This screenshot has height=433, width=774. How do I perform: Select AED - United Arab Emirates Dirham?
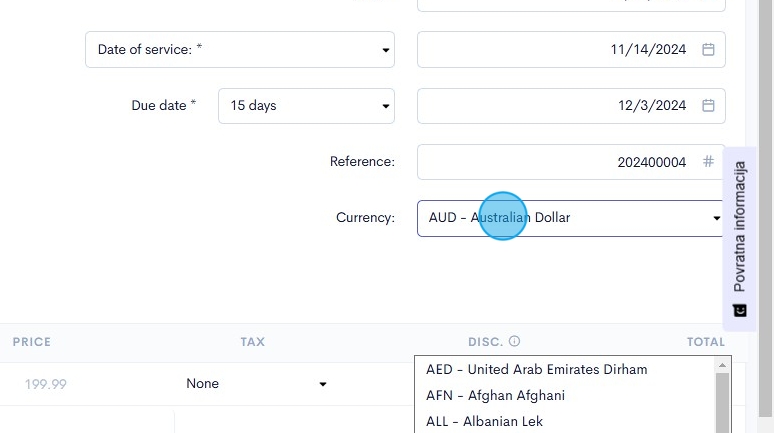[537, 369]
